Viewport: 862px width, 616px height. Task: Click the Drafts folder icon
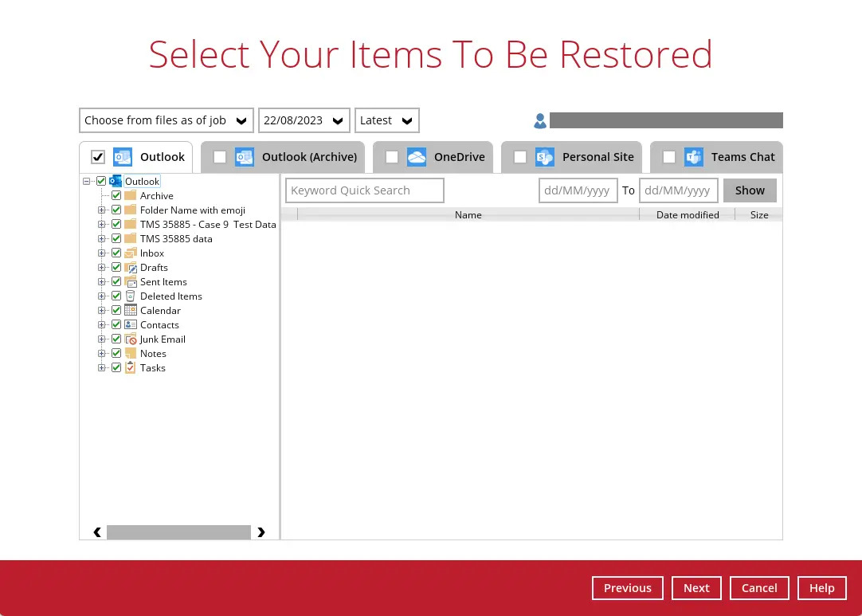131,268
